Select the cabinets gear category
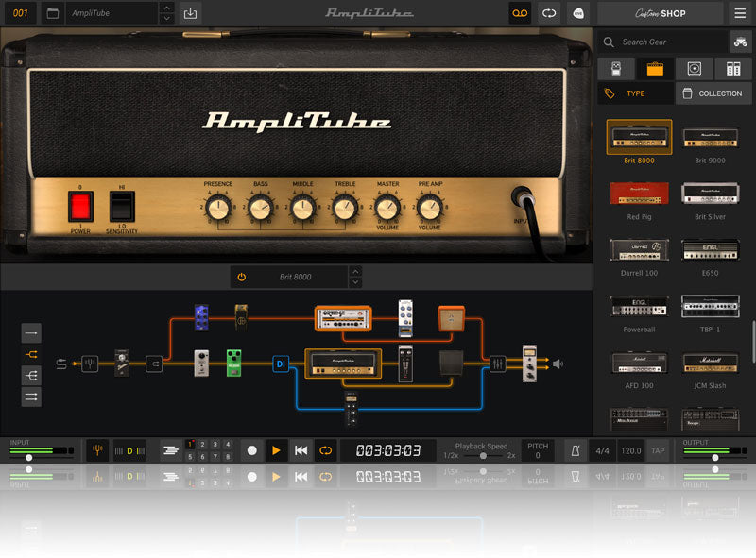756x558 pixels. [x=695, y=68]
